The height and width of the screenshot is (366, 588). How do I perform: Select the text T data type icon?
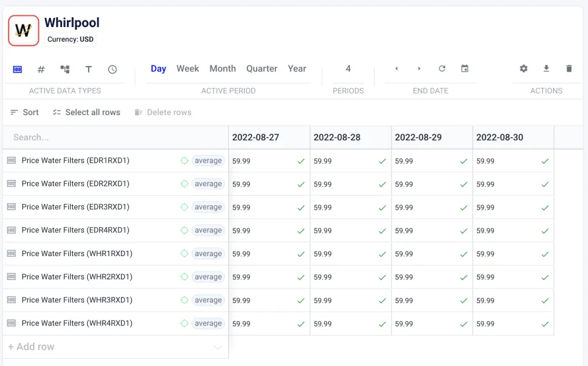[x=89, y=69]
